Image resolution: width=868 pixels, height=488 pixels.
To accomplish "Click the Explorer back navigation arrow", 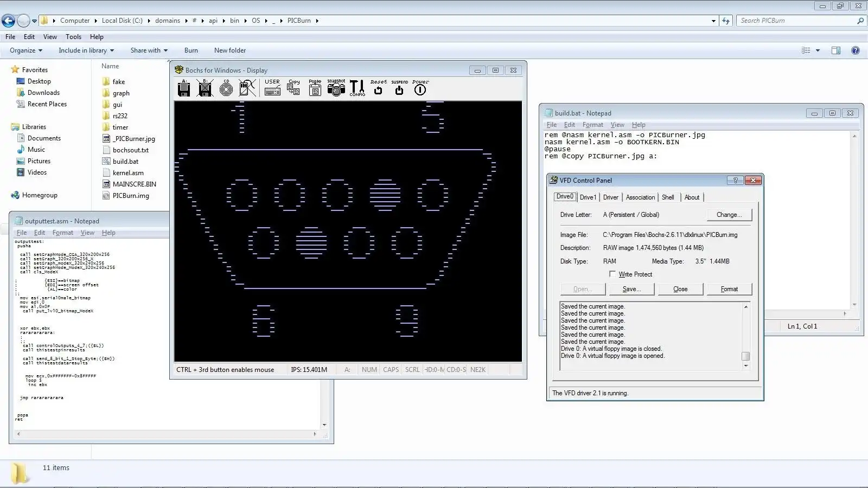I will pos(9,21).
